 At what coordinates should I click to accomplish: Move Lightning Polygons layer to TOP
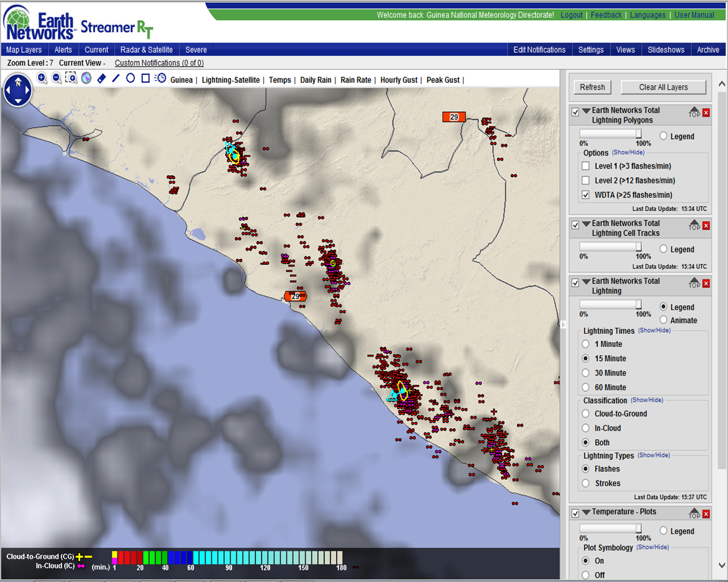coord(695,112)
